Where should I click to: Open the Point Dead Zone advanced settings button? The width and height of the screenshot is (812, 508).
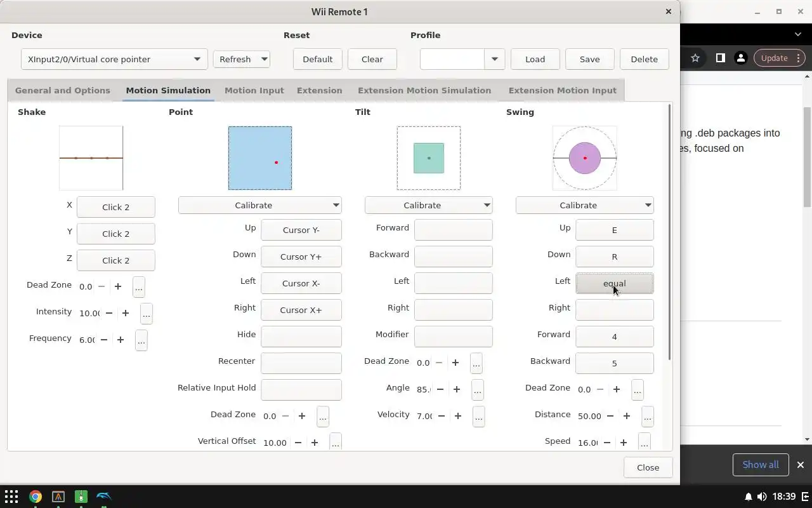point(323,416)
